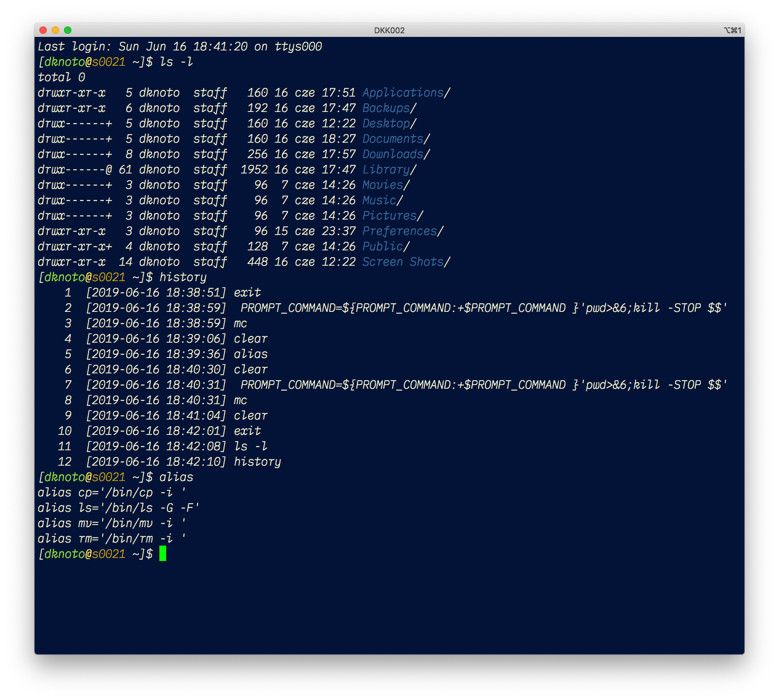The image size is (779, 700).
Task: Click the keyboard shortcut indicator in the title bar
Action: [x=732, y=30]
